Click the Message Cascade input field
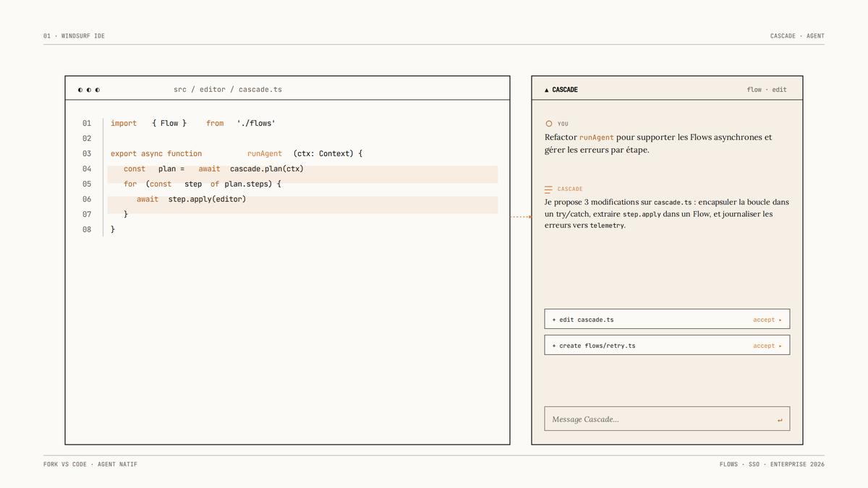Image resolution: width=868 pixels, height=488 pixels. coord(667,419)
